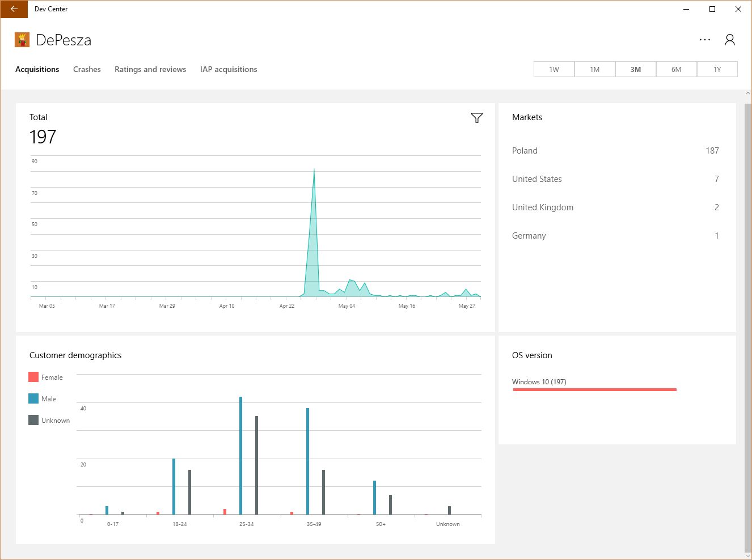
Task: Open the IAP acquisitions tab
Action: click(x=229, y=69)
